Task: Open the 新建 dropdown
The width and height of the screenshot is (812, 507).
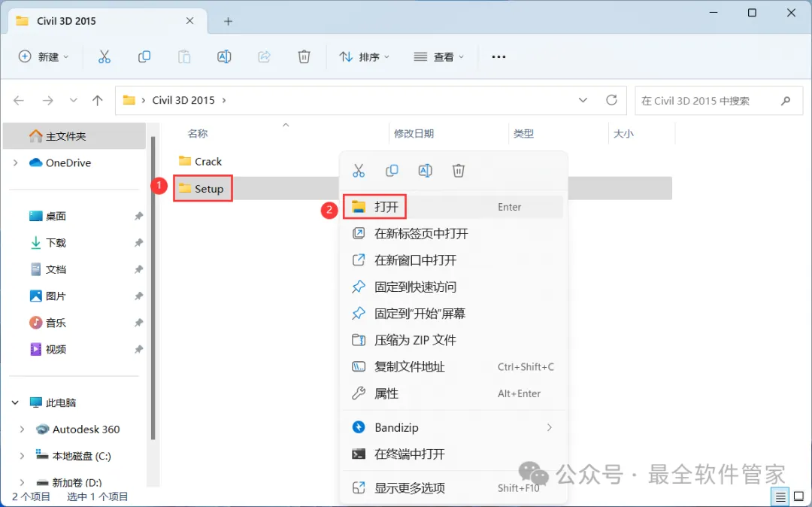Action: [x=43, y=56]
